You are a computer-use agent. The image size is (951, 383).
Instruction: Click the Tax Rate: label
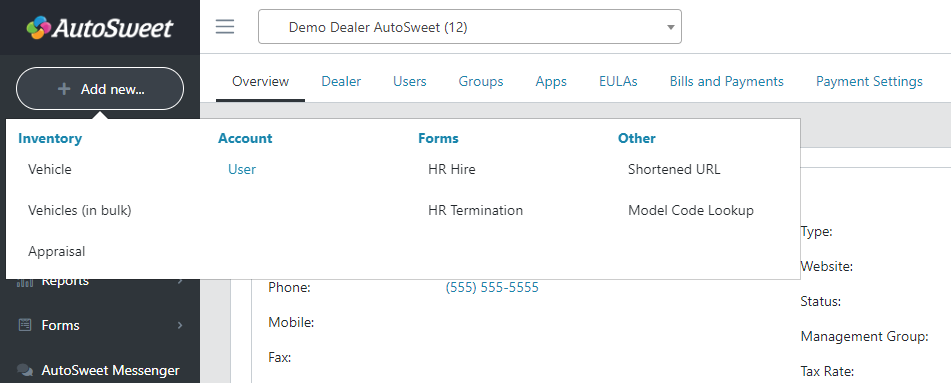point(827,371)
